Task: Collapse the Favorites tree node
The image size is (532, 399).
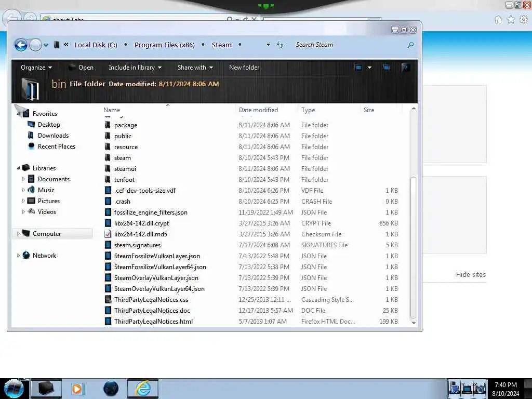Action: (x=18, y=114)
